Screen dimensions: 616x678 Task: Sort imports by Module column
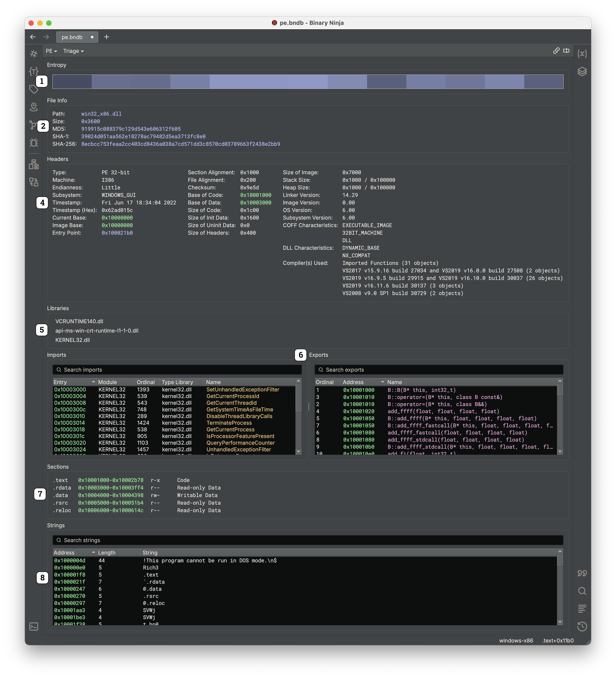coord(116,382)
